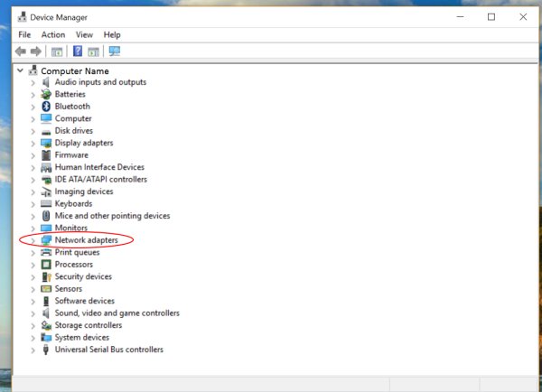The image size is (542, 392).
Task: Open the View menu
Action: [84, 35]
